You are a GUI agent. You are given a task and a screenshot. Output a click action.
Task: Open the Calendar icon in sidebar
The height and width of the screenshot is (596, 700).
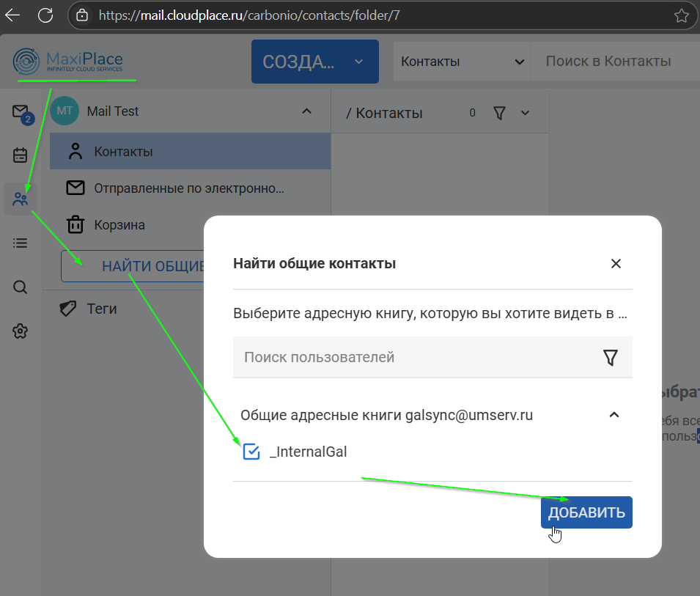tap(20, 155)
